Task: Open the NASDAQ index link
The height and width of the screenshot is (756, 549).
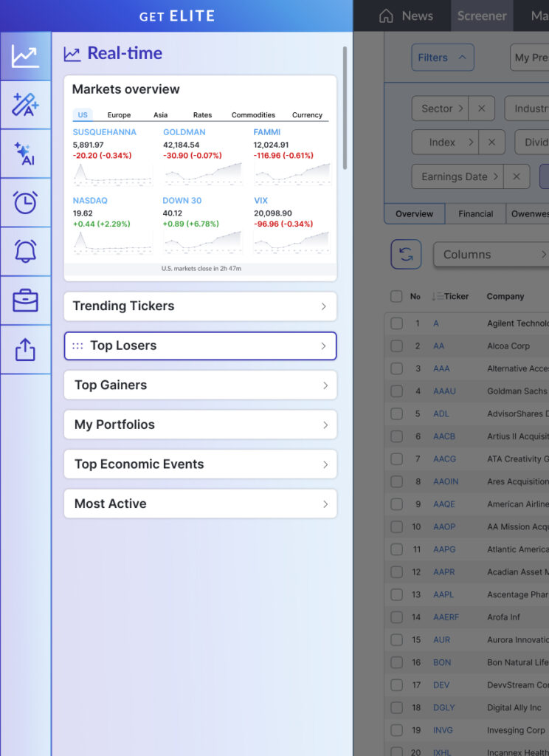Action: tap(90, 201)
